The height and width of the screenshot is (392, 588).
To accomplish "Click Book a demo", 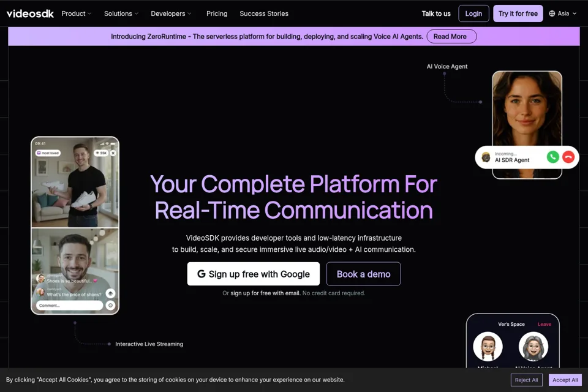I will click(363, 274).
